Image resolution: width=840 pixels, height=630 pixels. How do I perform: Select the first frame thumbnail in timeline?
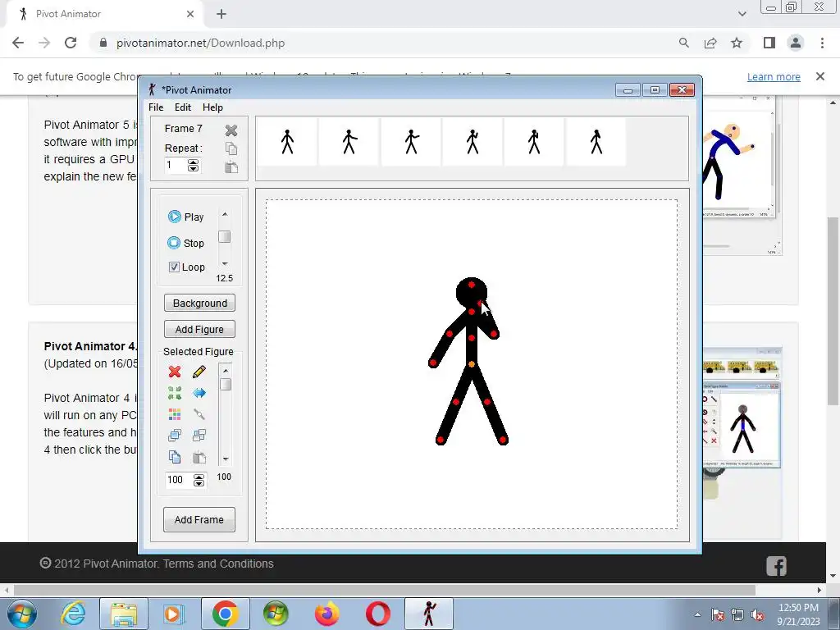point(287,142)
